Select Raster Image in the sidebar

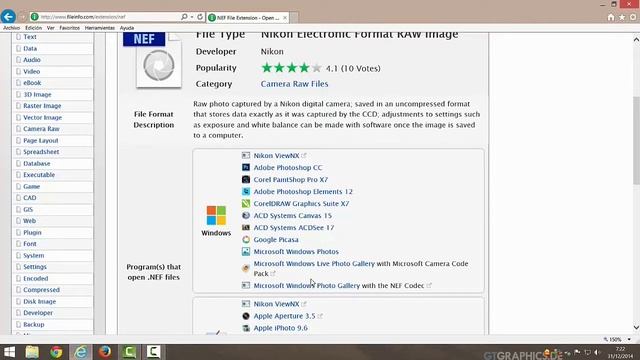coord(42,106)
